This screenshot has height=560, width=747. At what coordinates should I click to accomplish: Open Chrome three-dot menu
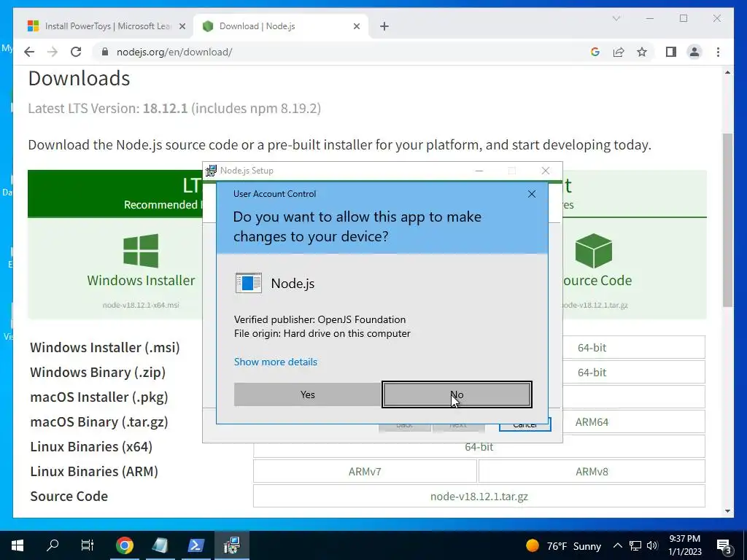pyautogui.click(x=718, y=52)
